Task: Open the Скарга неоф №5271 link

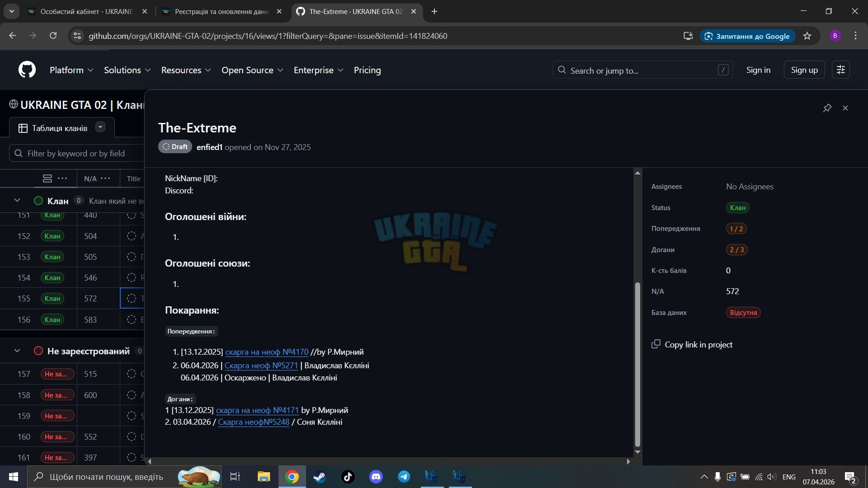Action: (261, 365)
